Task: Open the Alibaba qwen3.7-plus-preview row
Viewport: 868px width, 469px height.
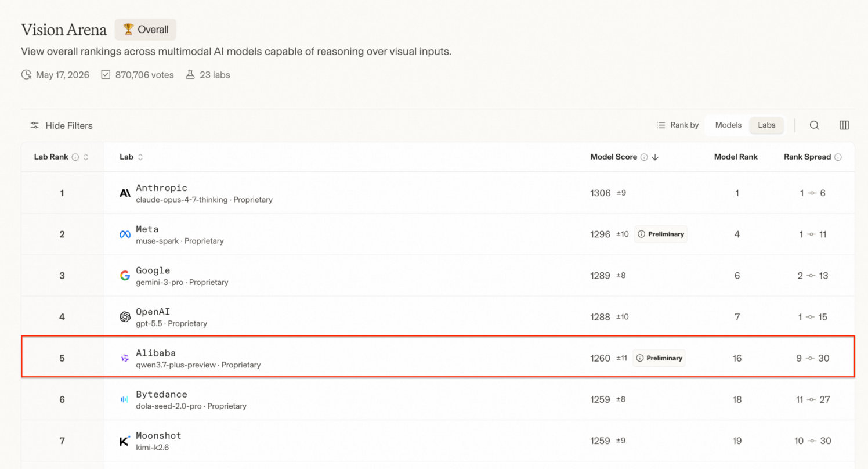Action: click(x=438, y=357)
